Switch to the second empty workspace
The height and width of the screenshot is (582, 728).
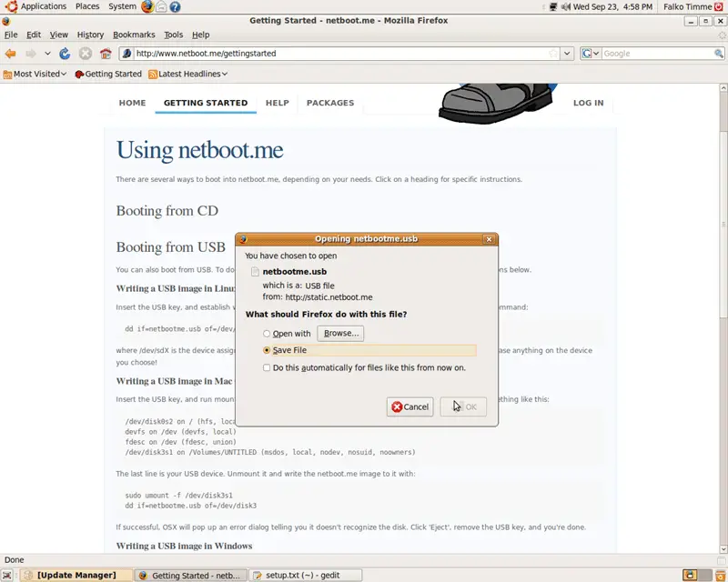[704, 576]
